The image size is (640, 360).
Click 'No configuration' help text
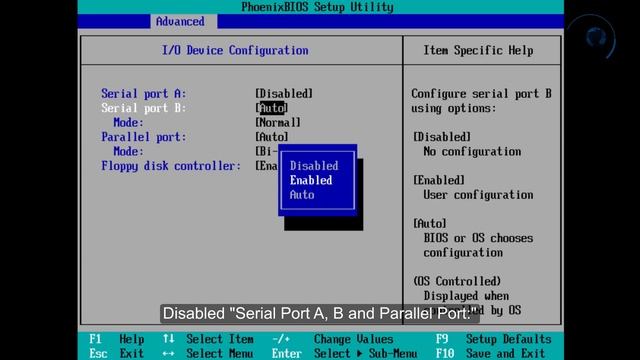472,151
